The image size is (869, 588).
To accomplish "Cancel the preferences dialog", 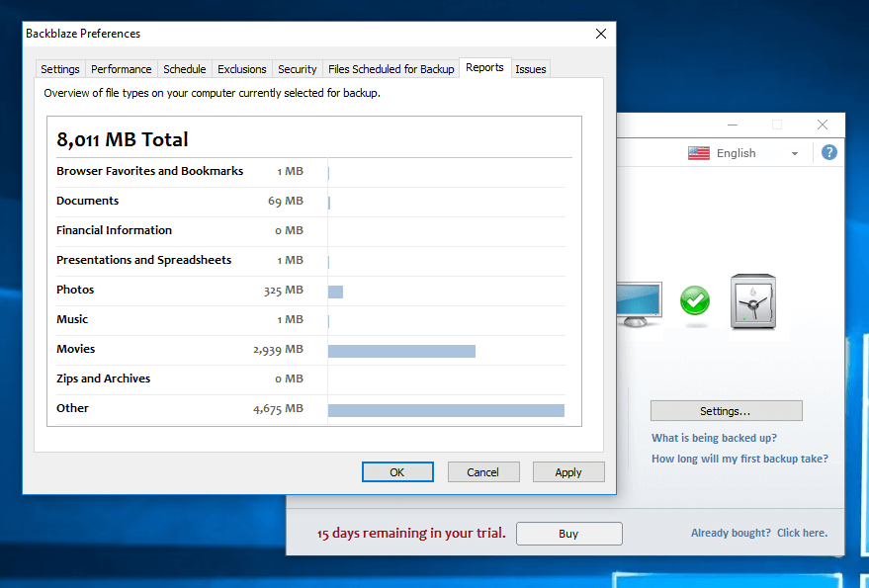I will [483, 472].
